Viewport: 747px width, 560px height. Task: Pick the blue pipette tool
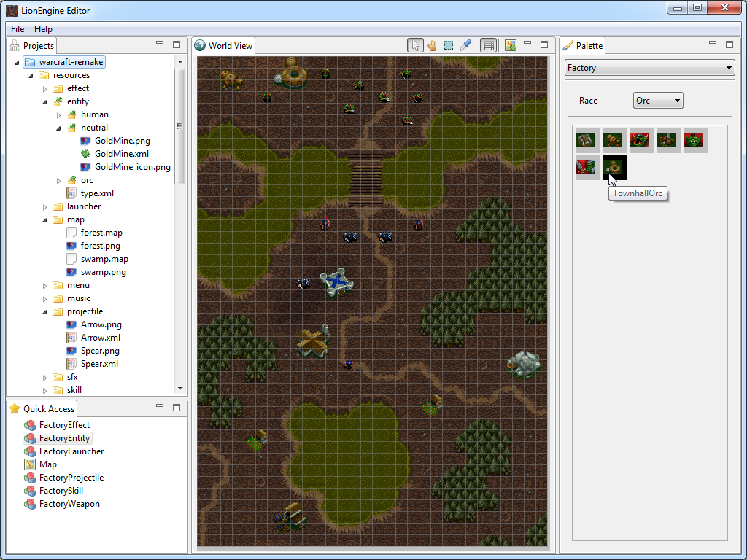point(465,45)
